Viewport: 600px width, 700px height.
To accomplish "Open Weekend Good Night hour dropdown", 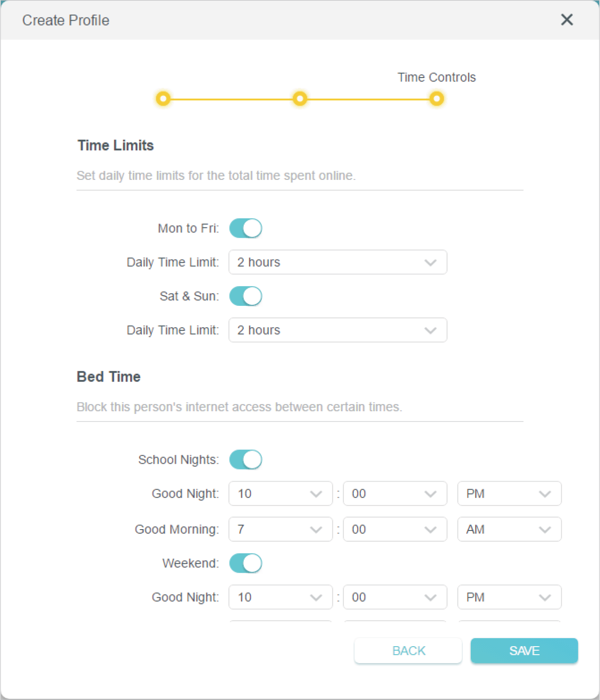I will pos(280,597).
